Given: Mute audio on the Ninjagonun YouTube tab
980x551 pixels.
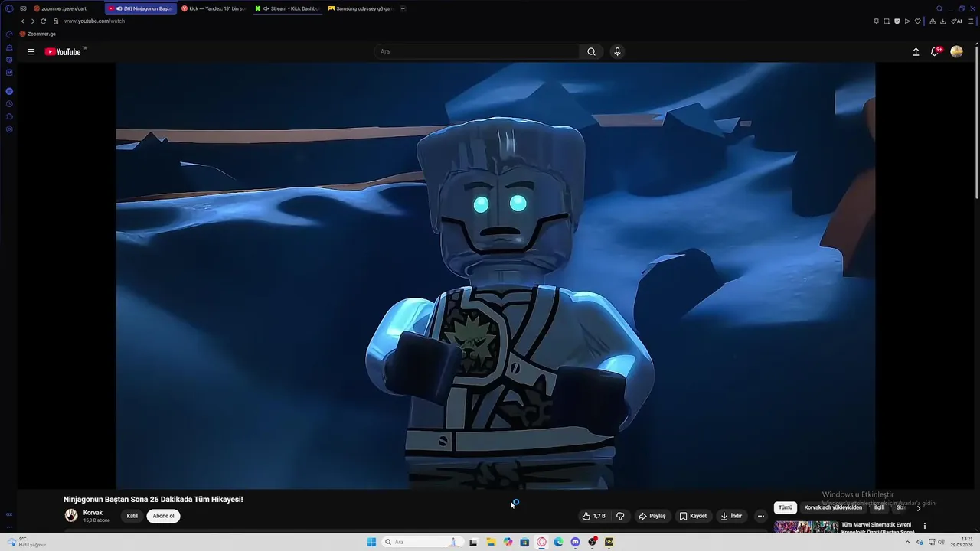Looking at the screenshot, I should point(119,8).
